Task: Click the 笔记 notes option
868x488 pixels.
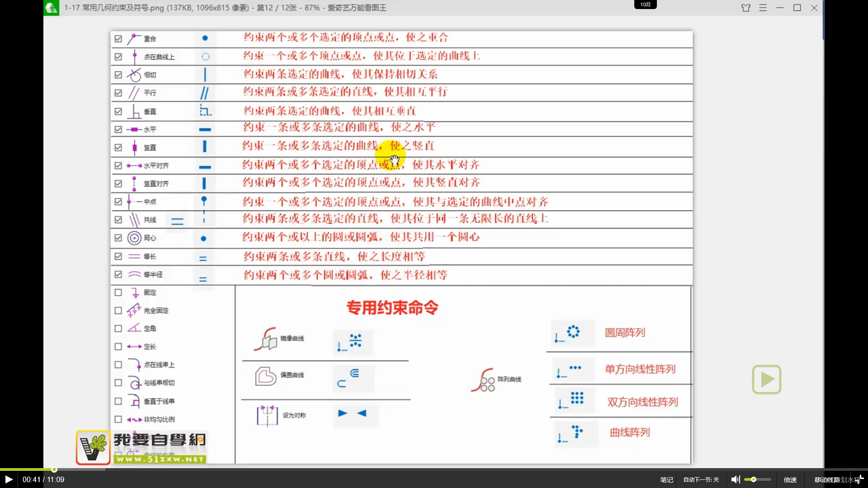Action: tap(666, 479)
